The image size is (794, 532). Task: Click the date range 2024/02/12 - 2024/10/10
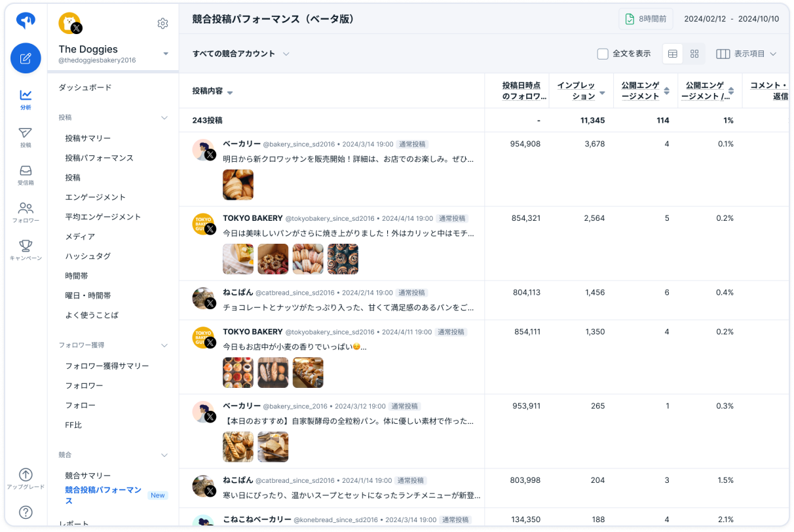pos(731,19)
